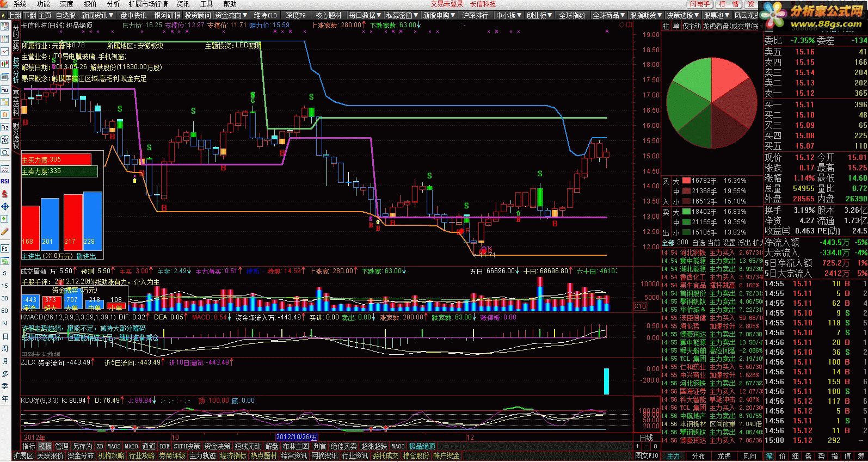Open the 系统 menu
The width and height of the screenshot is (868, 462).
20,4
